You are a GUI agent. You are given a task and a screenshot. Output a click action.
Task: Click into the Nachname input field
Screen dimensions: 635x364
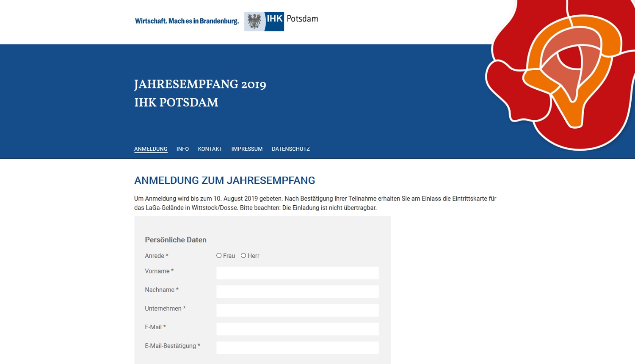tap(297, 292)
